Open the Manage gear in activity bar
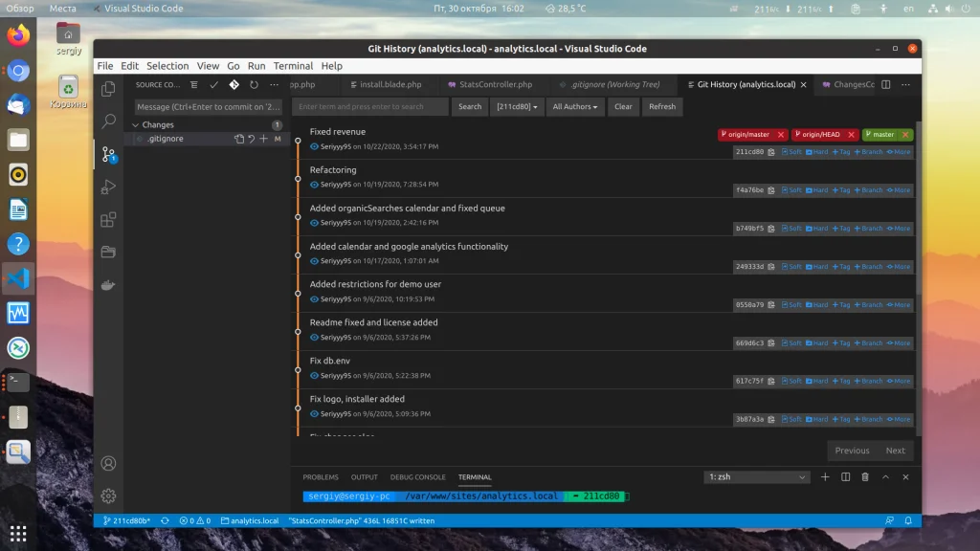 [x=108, y=496]
